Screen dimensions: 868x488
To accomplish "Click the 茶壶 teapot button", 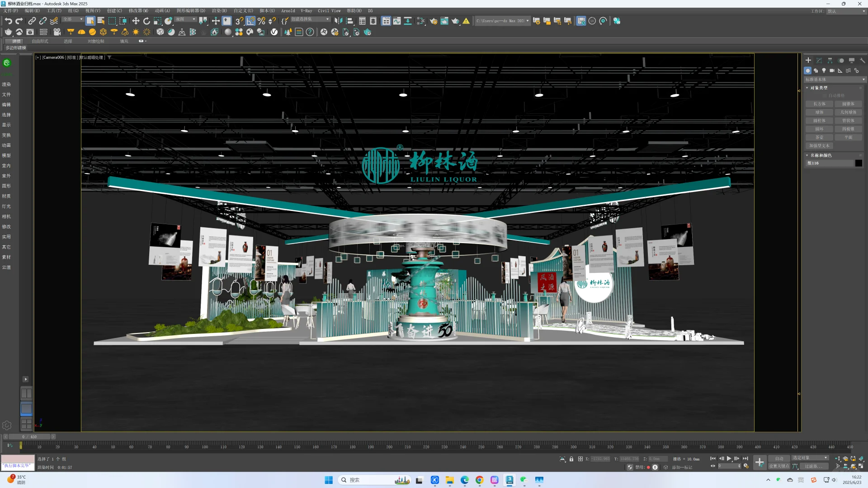I will coord(819,137).
